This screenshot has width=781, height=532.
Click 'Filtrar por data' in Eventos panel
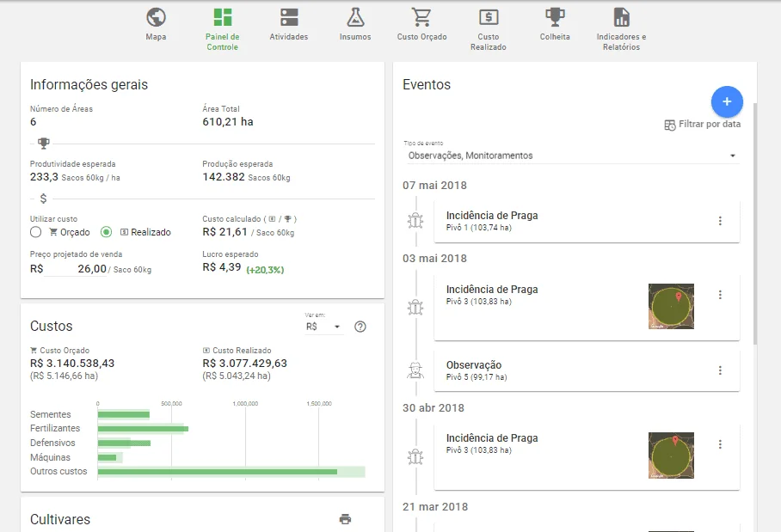pos(704,124)
